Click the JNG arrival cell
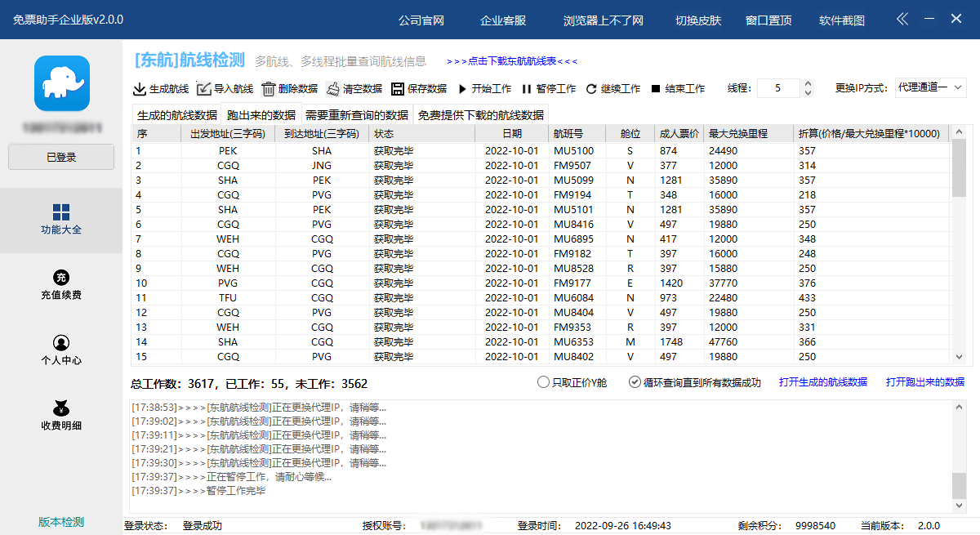 [322, 165]
